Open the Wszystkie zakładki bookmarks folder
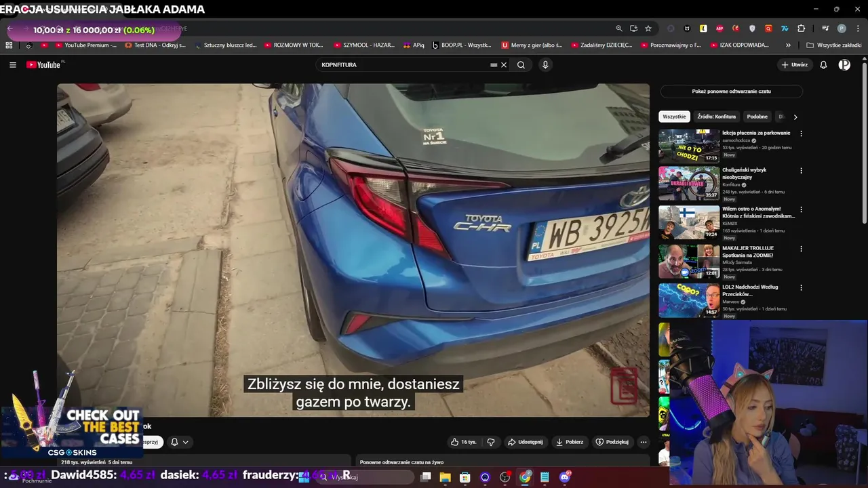This screenshot has width=868, height=488. [x=833, y=45]
